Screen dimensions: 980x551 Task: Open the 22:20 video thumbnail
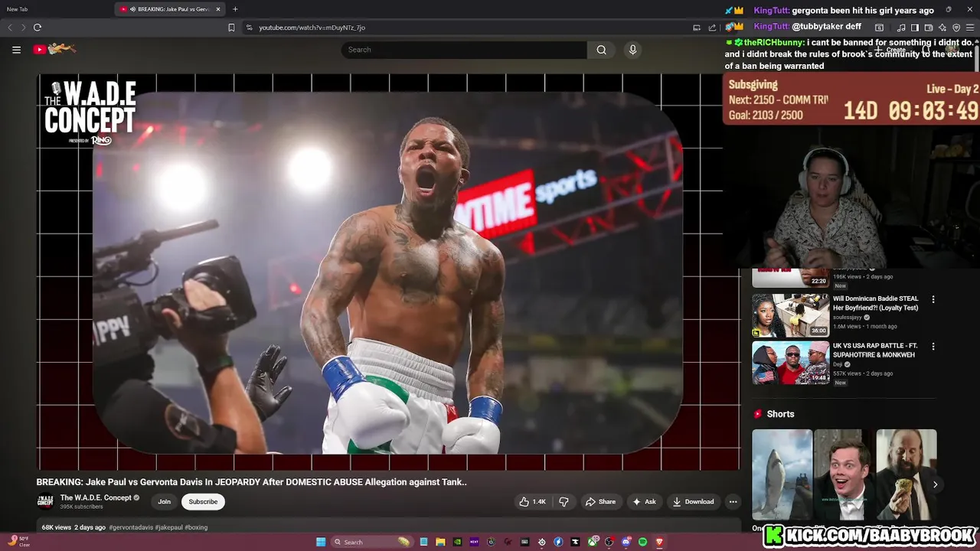tap(790, 278)
